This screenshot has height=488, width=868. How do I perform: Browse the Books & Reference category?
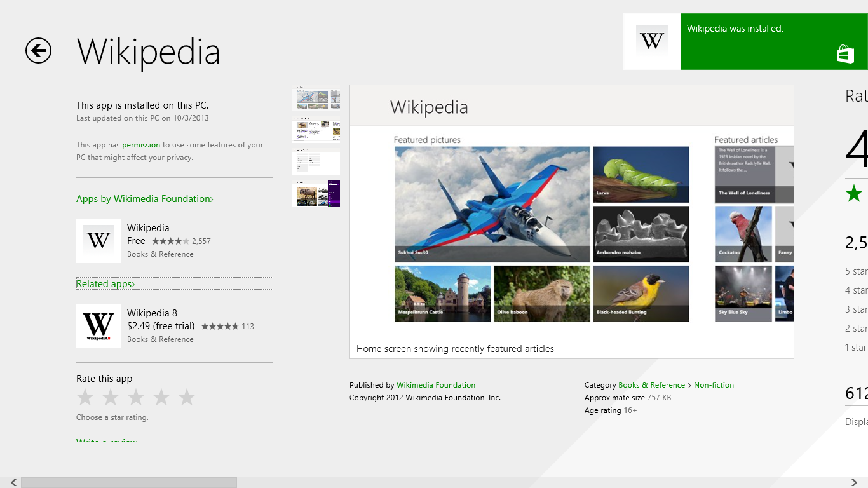click(651, 385)
